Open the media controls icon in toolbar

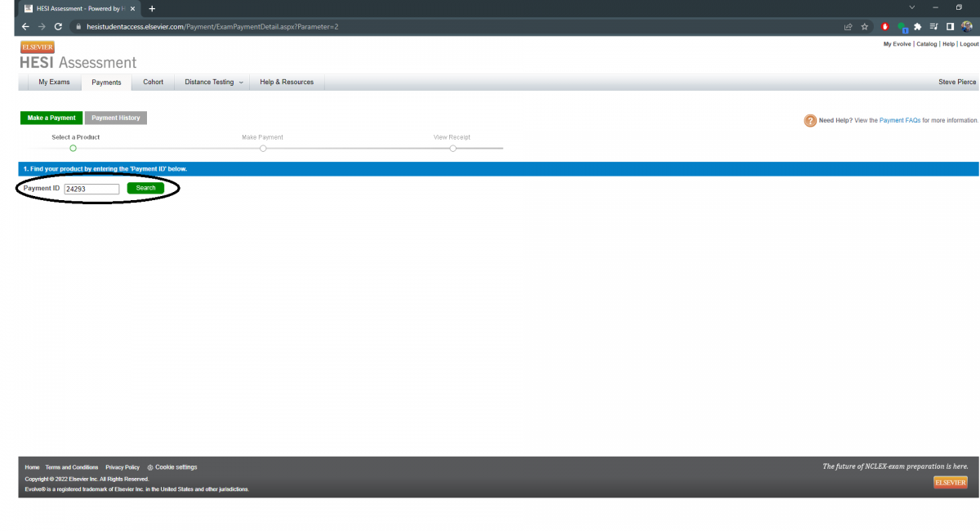(x=934, y=26)
